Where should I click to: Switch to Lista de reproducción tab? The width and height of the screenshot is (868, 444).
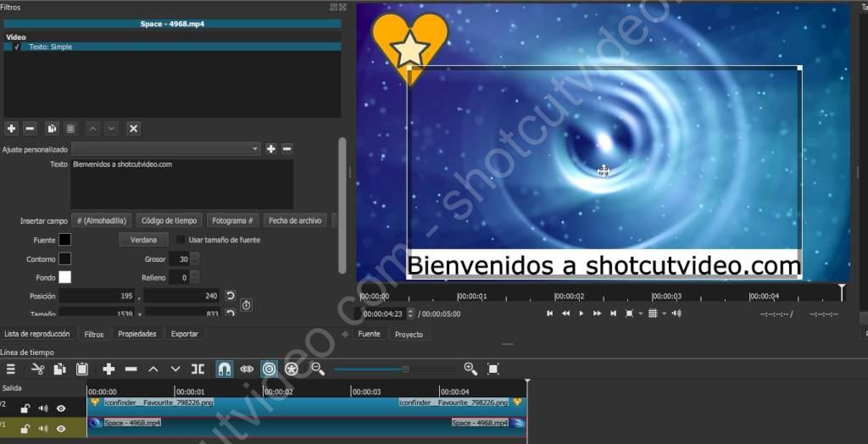(x=37, y=334)
